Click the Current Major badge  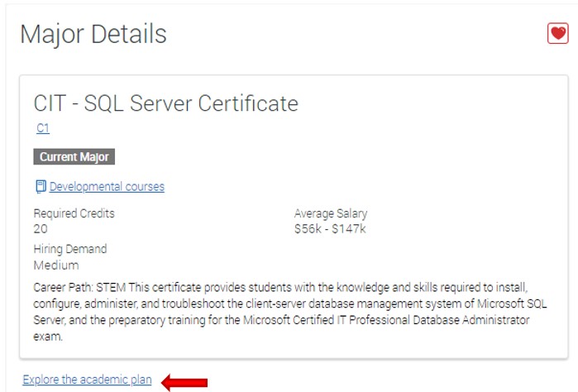tap(74, 157)
